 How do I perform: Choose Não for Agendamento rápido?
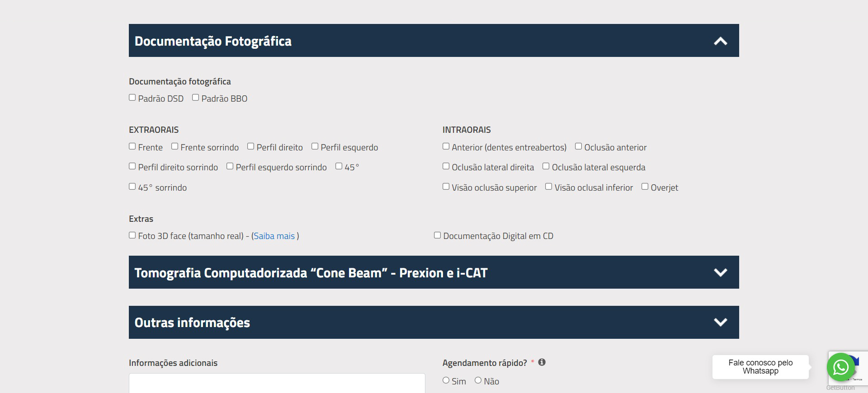pyautogui.click(x=478, y=380)
